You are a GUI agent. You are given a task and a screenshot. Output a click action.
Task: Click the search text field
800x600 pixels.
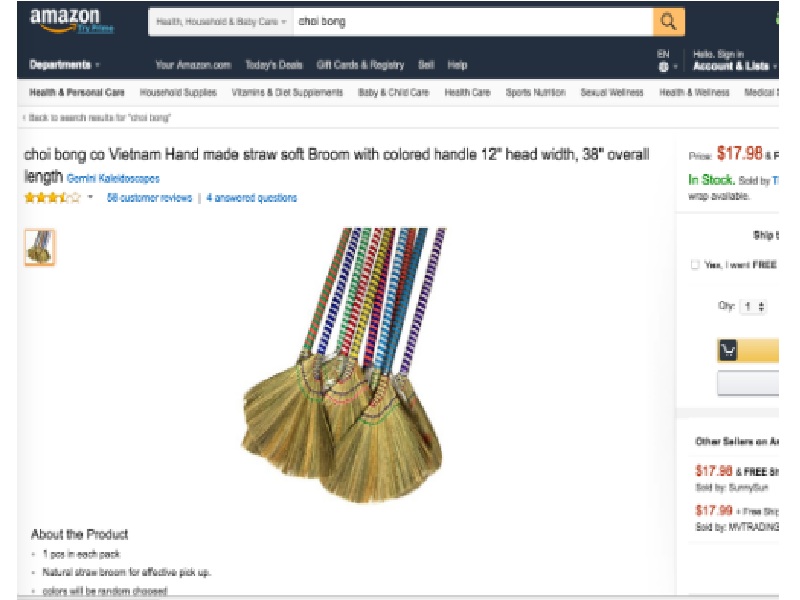pos(473,22)
